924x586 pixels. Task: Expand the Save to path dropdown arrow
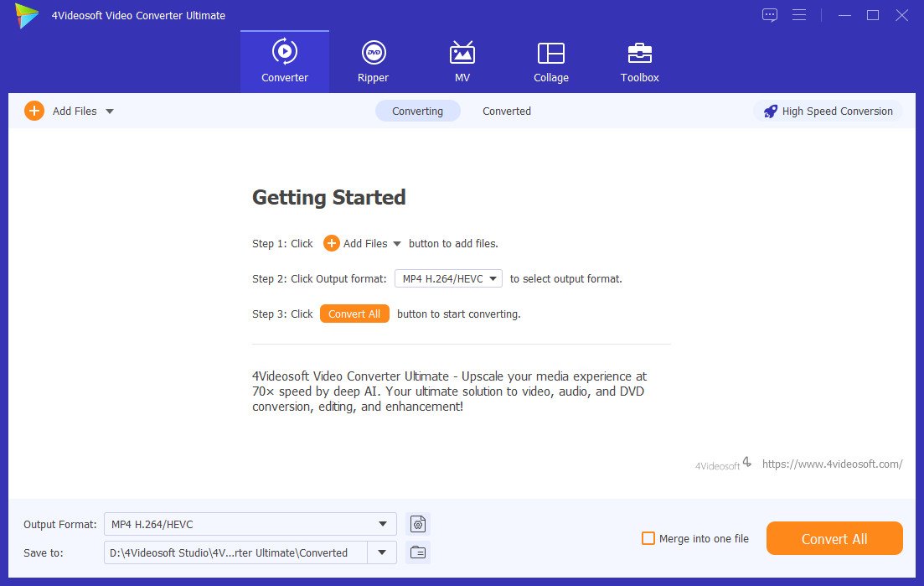point(382,552)
